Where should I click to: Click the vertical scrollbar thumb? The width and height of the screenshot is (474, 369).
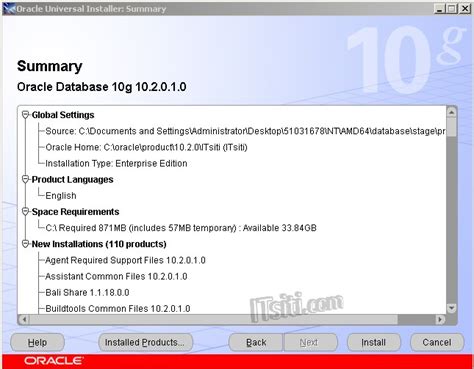[451, 127]
